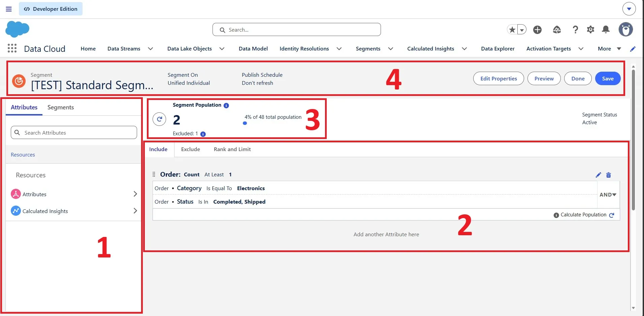This screenshot has height=316, width=644.
Task: Click the magnifier in Search Attributes
Action: tap(17, 133)
